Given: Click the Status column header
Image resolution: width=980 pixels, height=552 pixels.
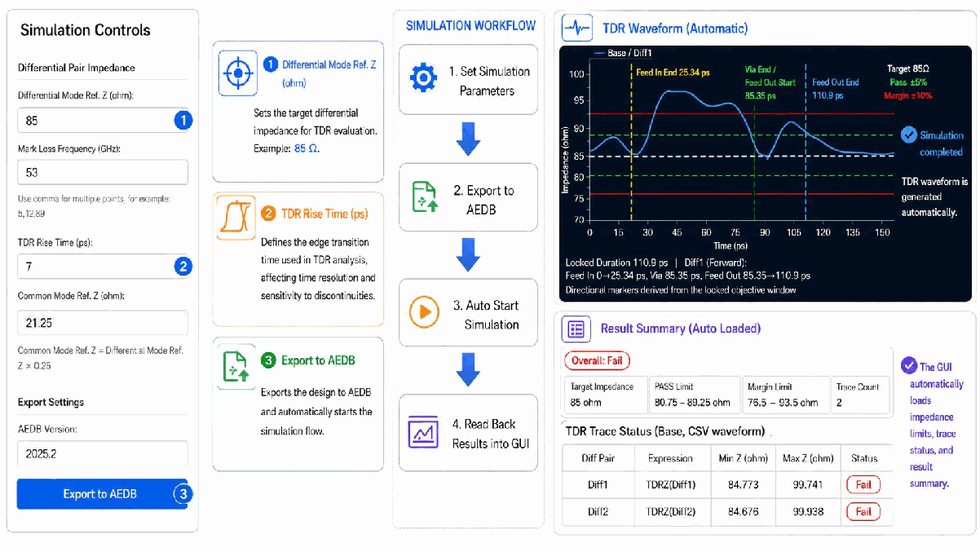Looking at the screenshot, I should pyautogui.click(x=864, y=458).
